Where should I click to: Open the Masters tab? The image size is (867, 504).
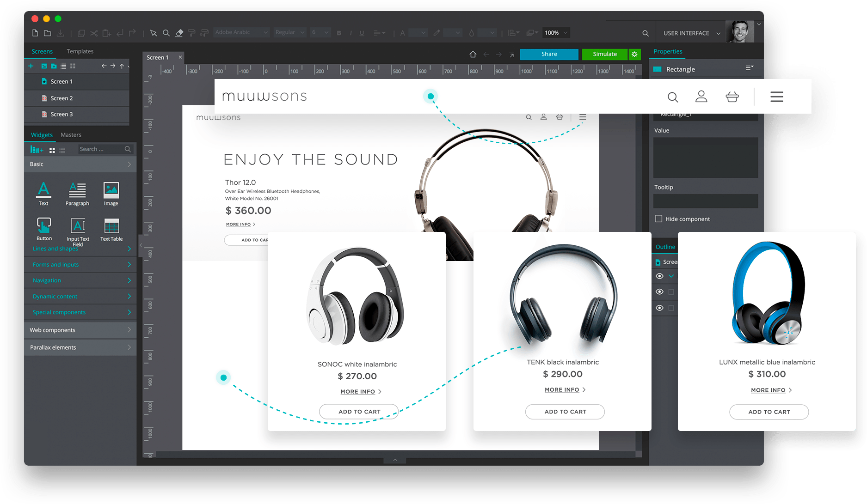coord(71,134)
